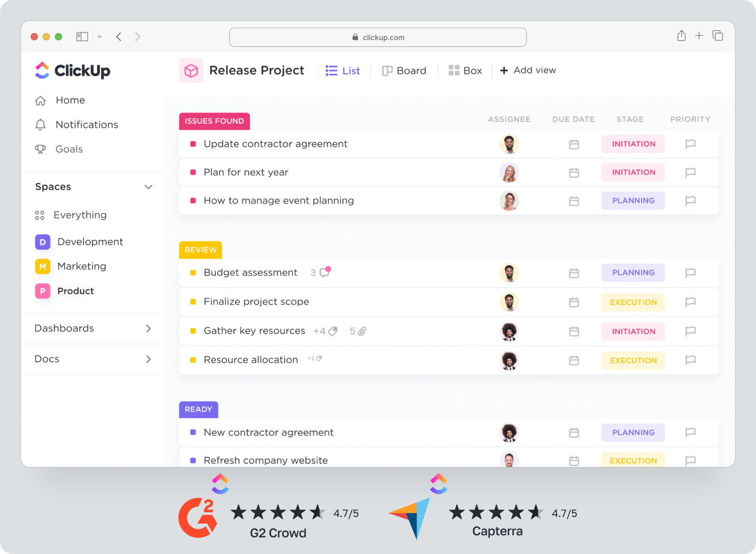The image size is (756, 554).
Task: Click the Release Project cube icon
Action: 191,71
